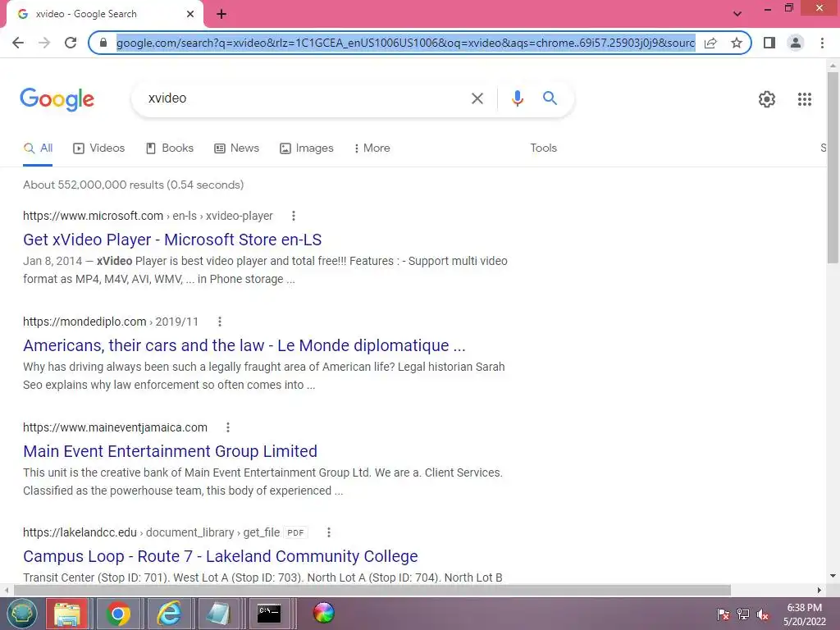This screenshot has height=630, width=840.
Task: Open Americans, their cars and the law
Action: pyautogui.click(x=244, y=345)
